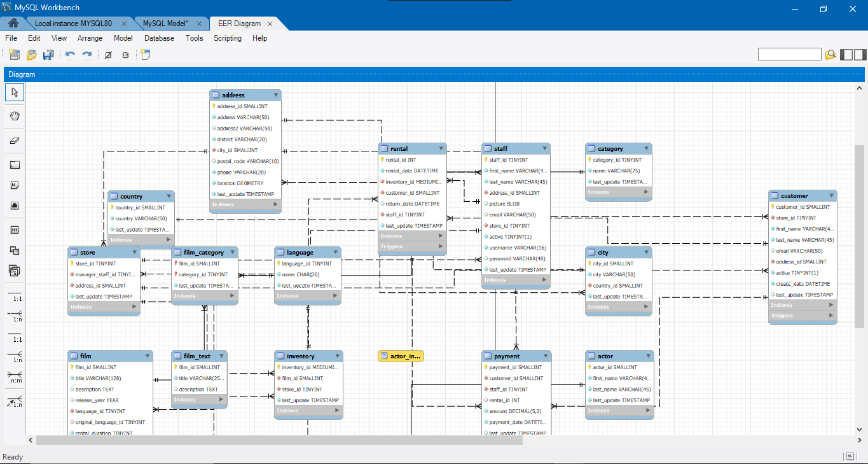Click the Open Model folder icon
The image size is (868, 464).
(31, 55)
